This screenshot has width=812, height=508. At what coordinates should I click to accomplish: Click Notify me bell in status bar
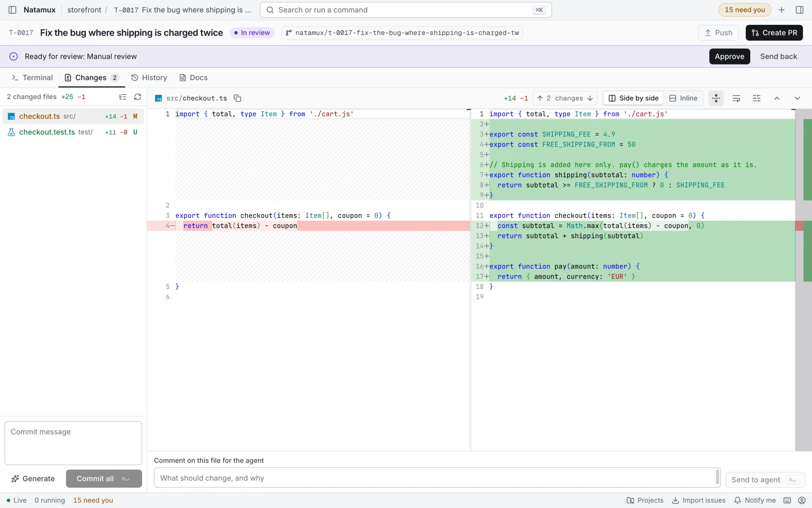tap(755, 500)
